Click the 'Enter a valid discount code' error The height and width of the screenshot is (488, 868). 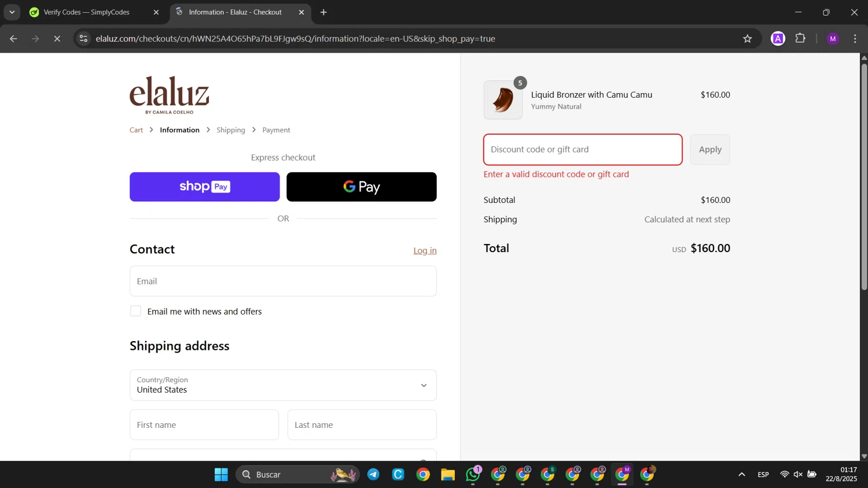pyautogui.click(x=556, y=174)
